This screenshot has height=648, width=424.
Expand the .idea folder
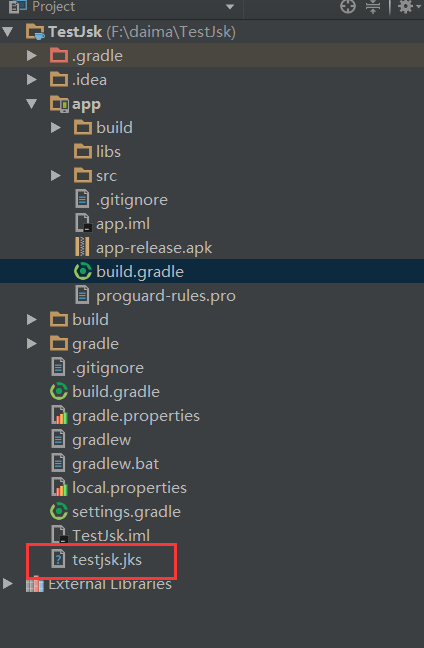point(32,79)
